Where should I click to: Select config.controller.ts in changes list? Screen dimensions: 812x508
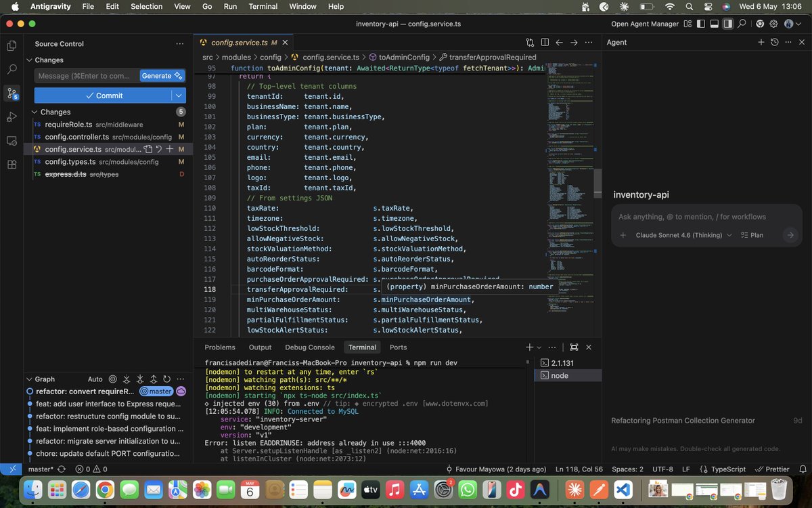[x=108, y=137]
